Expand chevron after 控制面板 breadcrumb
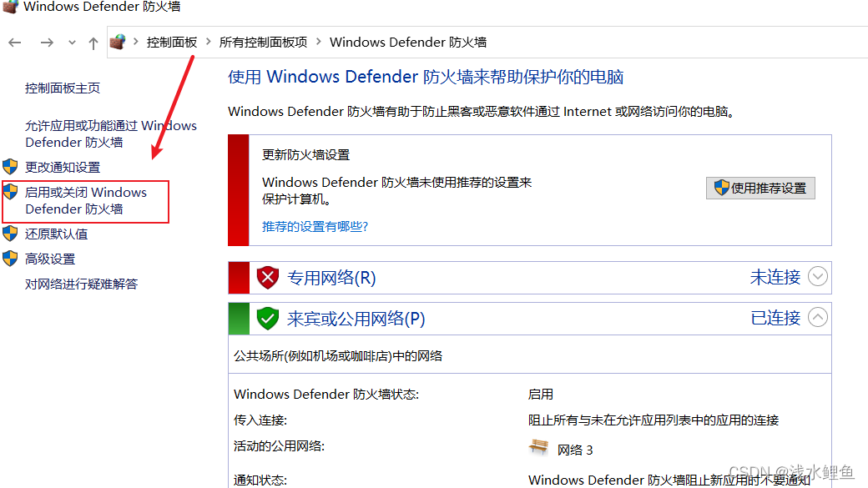The width and height of the screenshot is (868, 488). click(208, 42)
